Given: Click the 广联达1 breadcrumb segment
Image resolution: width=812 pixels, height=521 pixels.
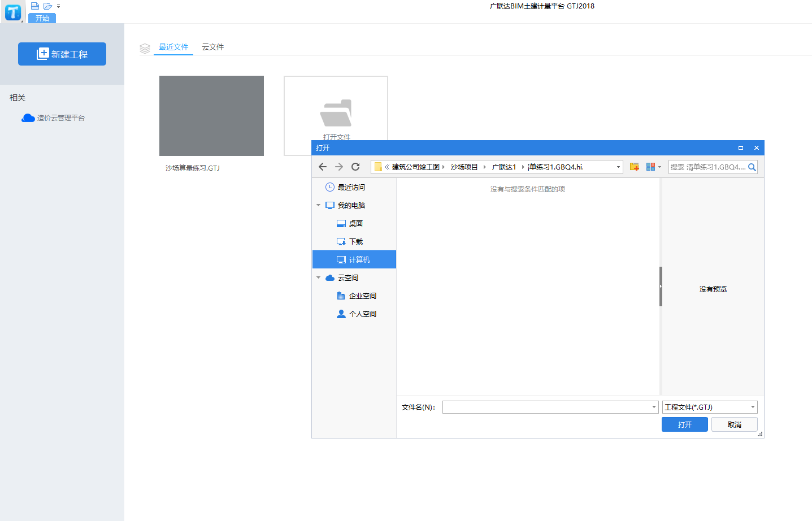Looking at the screenshot, I should coord(504,167).
